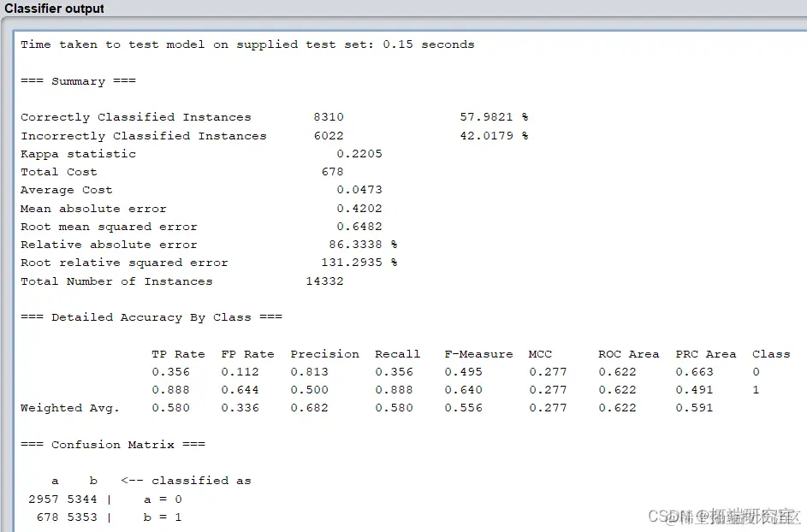
Task: Click the 'TP Rate' column header
Action: (x=178, y=354)
